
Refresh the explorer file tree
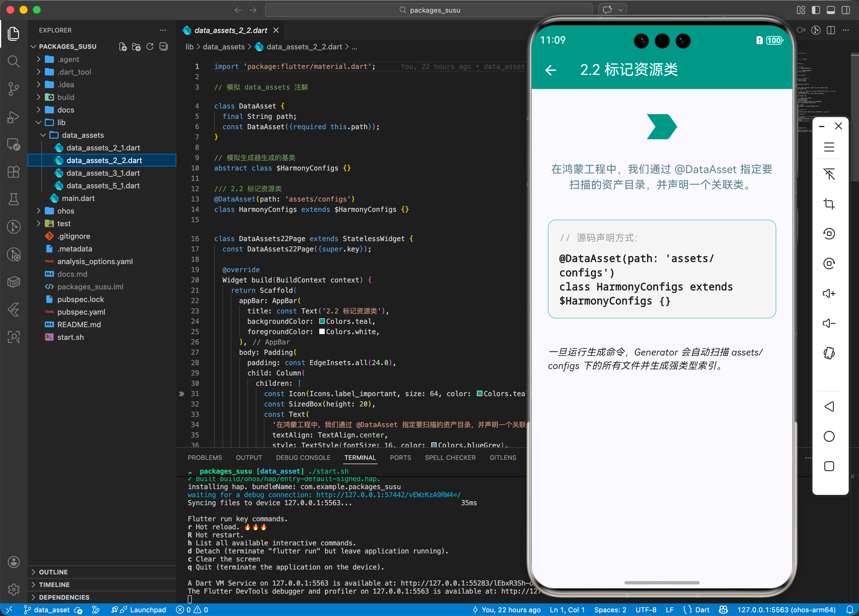[x=150, y=47]
